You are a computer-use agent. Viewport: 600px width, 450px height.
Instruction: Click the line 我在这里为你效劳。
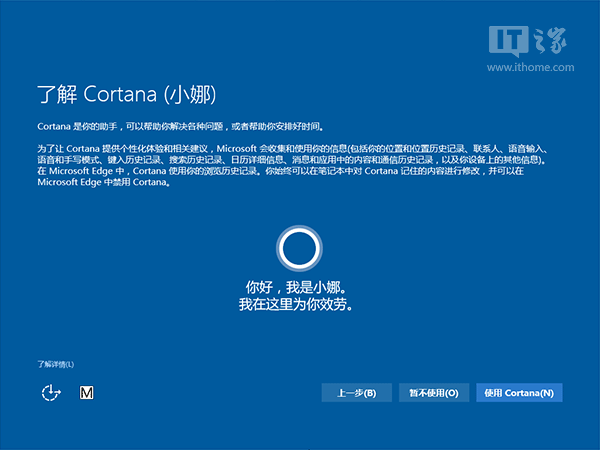click(296, 305)
